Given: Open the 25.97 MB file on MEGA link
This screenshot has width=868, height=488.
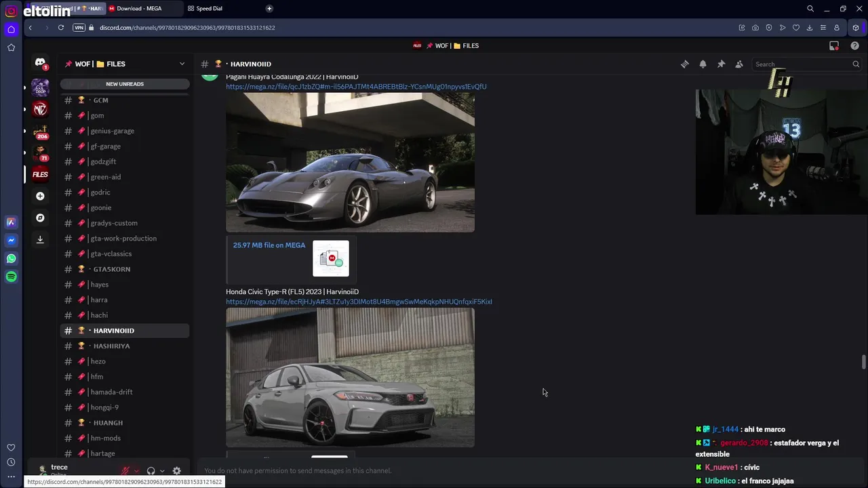Looking at the screenshot, I should [x=269, y=245].
